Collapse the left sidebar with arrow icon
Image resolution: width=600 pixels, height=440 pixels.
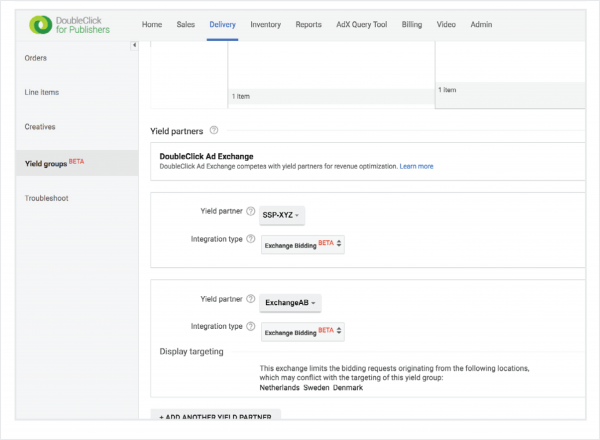[x=134, y=45]
